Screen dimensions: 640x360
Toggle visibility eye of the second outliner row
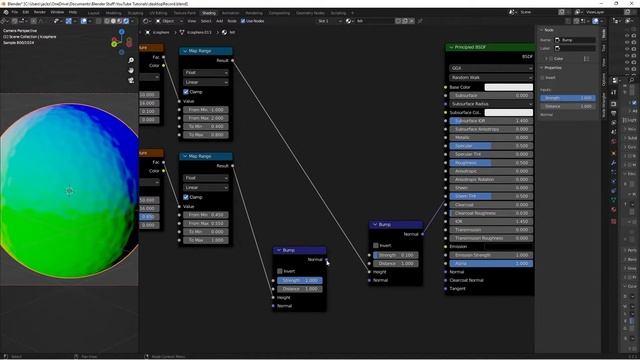(627, 42)
